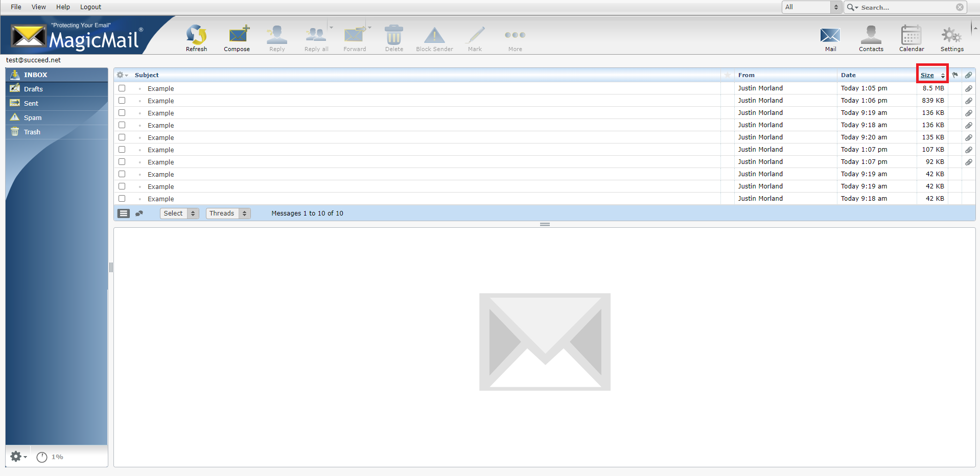
Task: Expand the Reply all dropdown arrow
Action: (331, 28)
